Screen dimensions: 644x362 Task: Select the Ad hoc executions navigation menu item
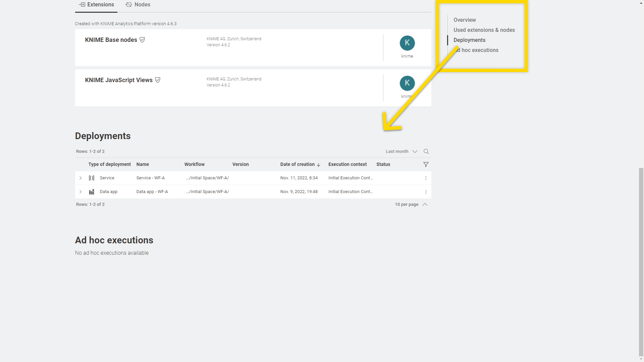click(476, 50)
